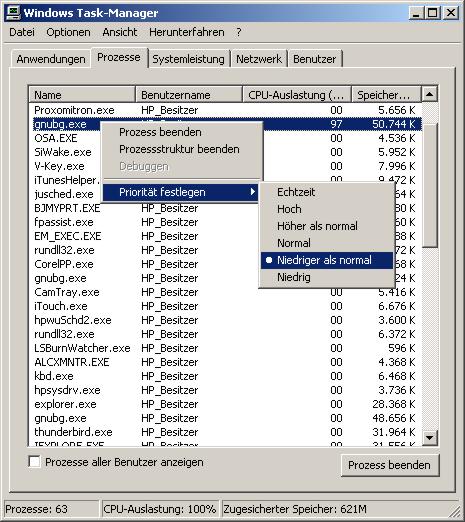
Task: Switch to the Anwendungen tab
Action: pyautogui.click(x=51, y=59)
